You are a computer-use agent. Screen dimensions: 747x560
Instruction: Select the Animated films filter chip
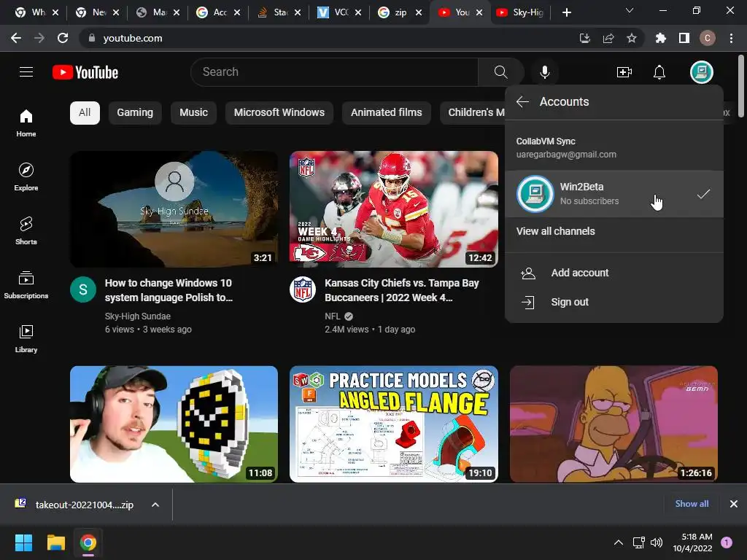387,113
